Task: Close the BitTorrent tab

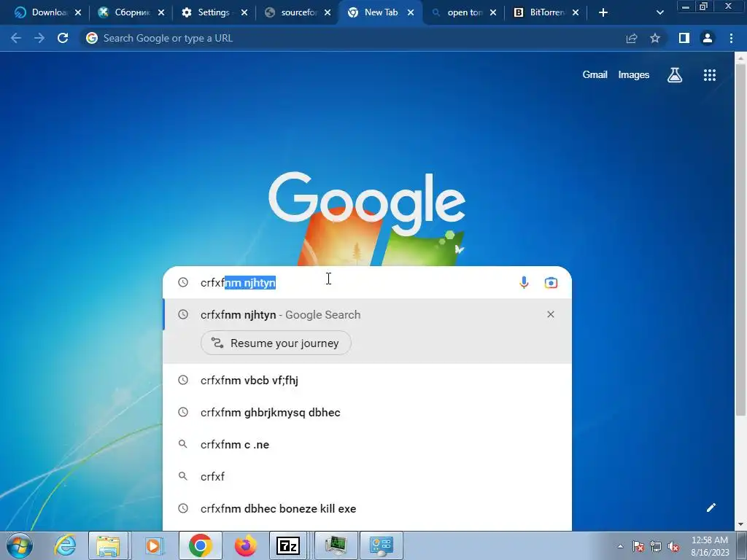Action: tap(576, 12)
